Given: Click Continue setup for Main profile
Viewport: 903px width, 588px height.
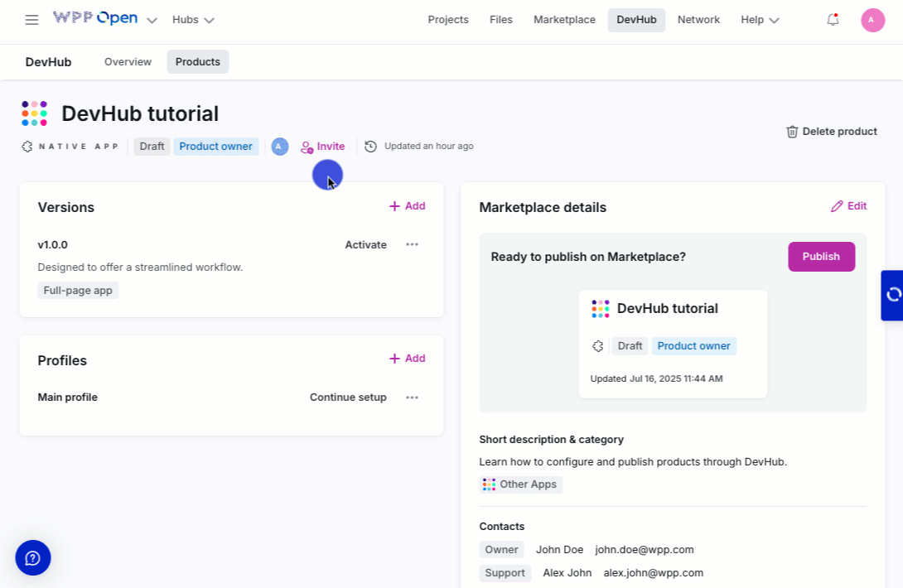Looking at the screenshot, I should pos(348,398).
